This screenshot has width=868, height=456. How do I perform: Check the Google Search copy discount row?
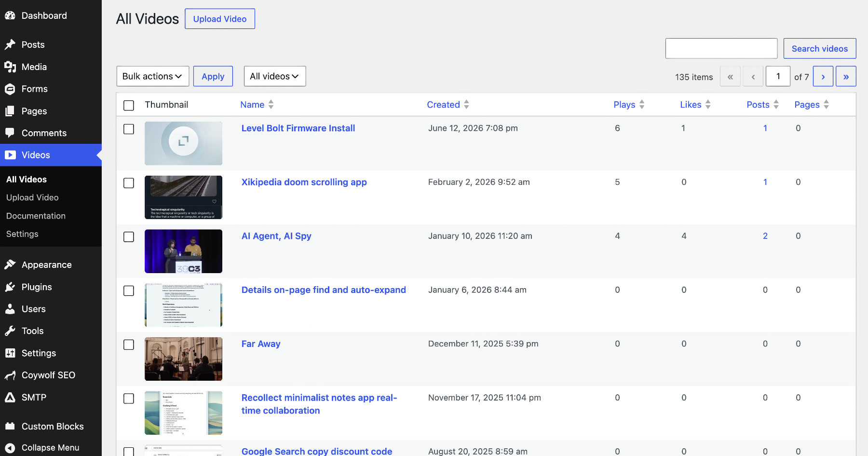[129, 452]
